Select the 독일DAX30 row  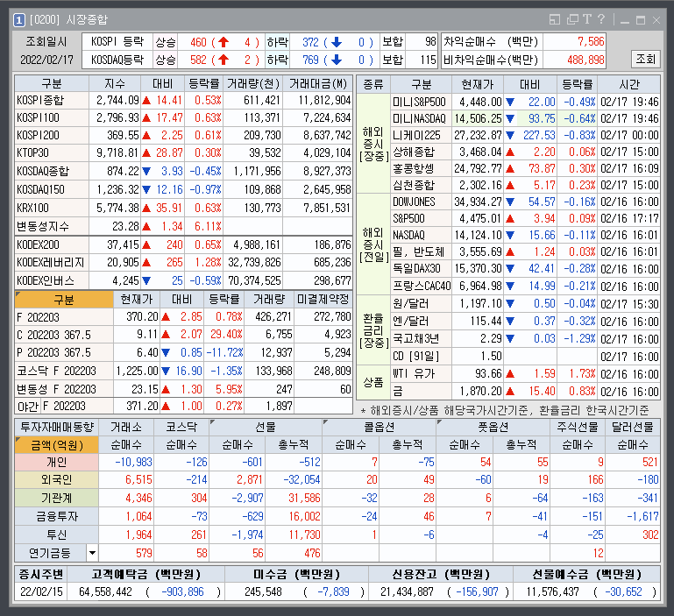(x=526, y=269)
